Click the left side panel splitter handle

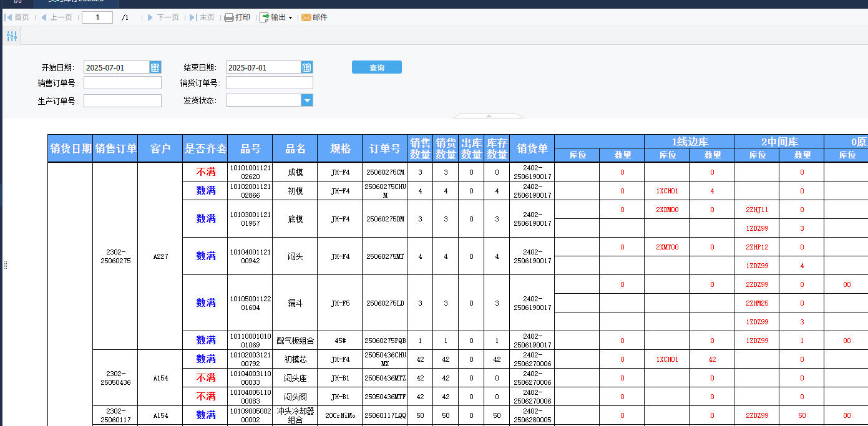(6, 266)
